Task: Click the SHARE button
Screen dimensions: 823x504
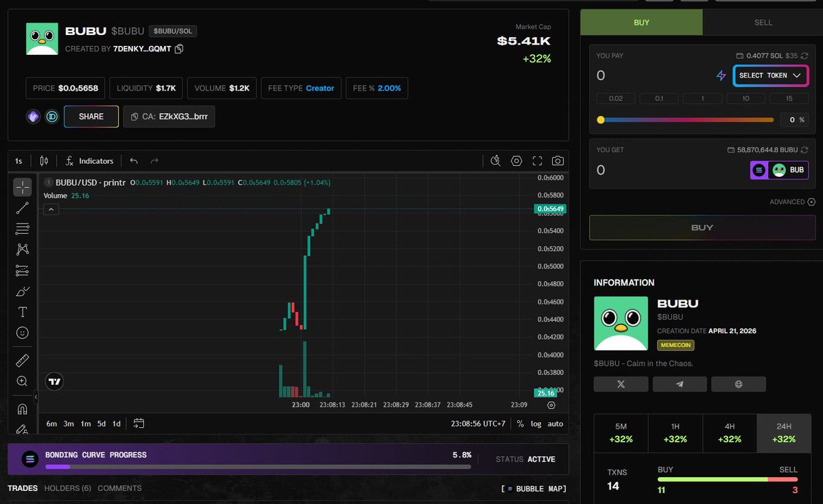Action: (x=91, y=117)
